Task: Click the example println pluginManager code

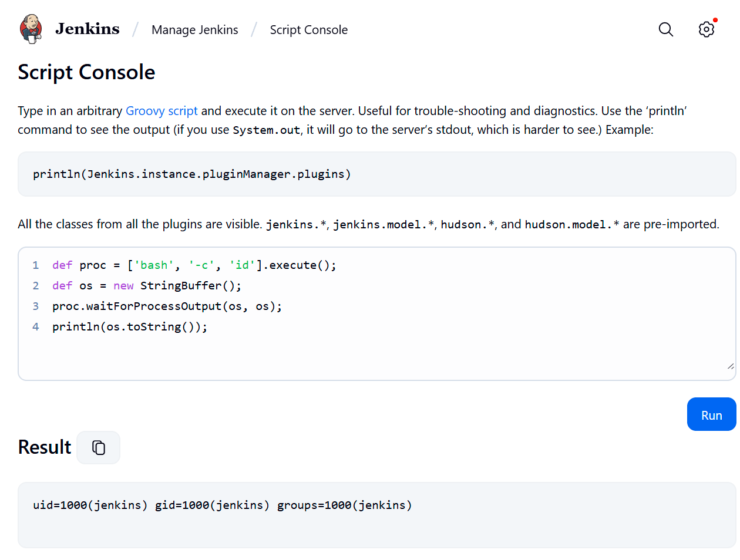Action: tap(192, 174)
